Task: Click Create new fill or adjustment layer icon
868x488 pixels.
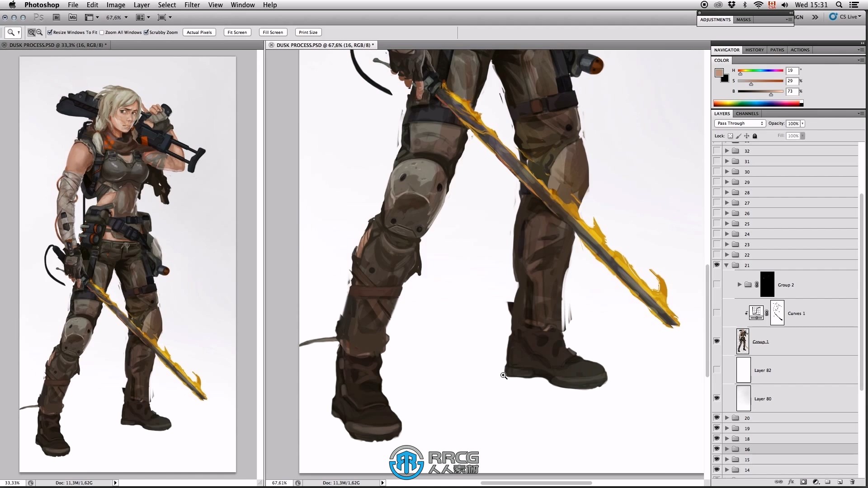Action: 816,482
